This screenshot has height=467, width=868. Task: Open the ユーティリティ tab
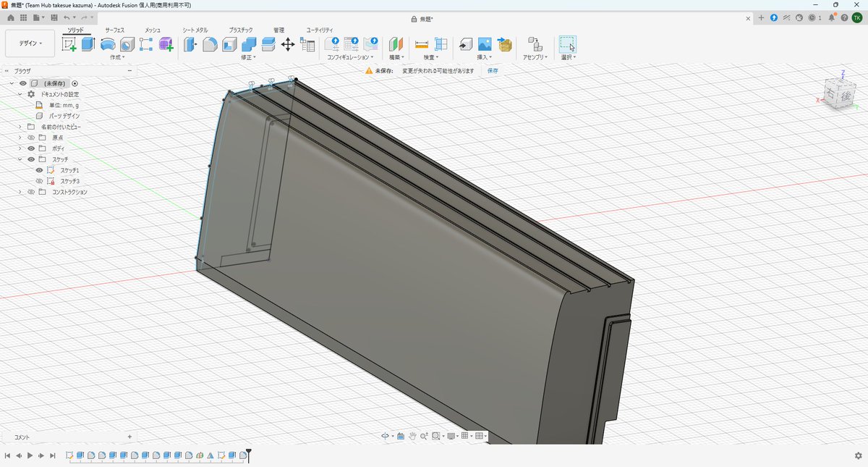tap(320, 30)
